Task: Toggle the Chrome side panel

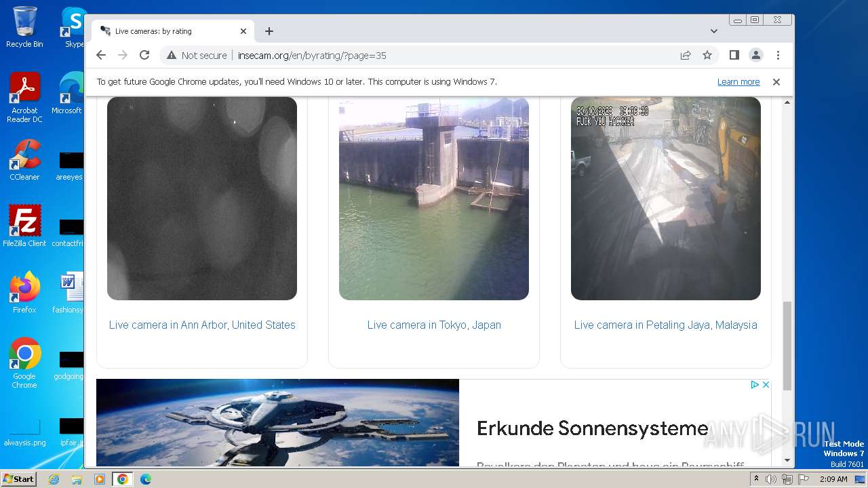Action: point(734,55)
